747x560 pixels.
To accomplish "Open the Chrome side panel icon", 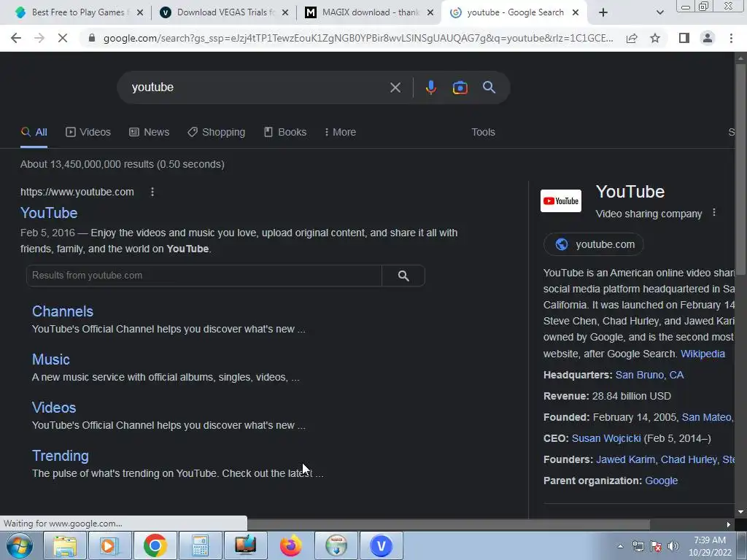I will pyautogui.click(x=684, y=38).
